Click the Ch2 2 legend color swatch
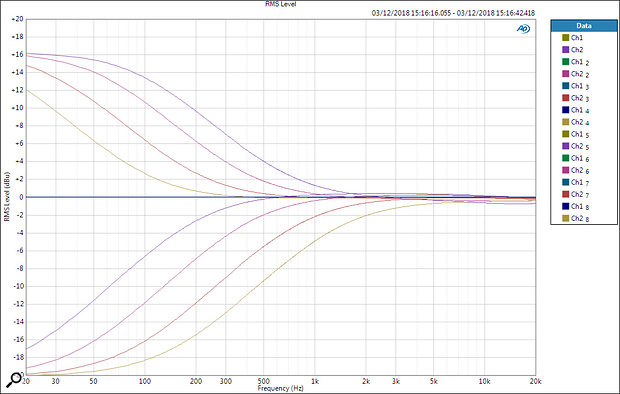Screen dimensions: 620x394 point(565,74)
